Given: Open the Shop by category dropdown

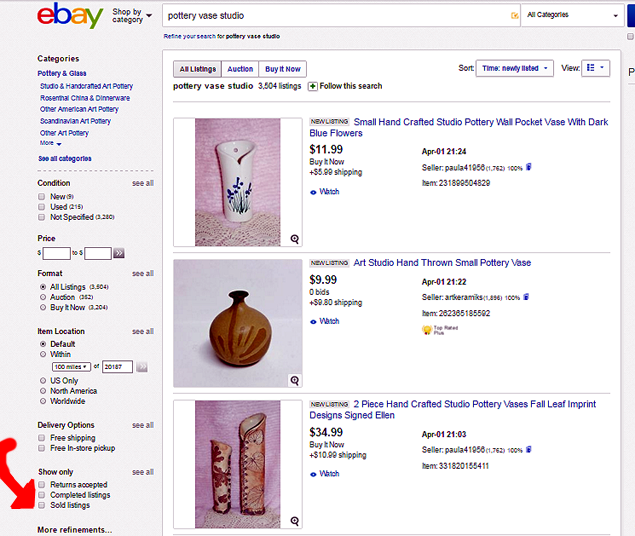Looking at the screenshot, I should pyautogui.click(x=132, y=16).
